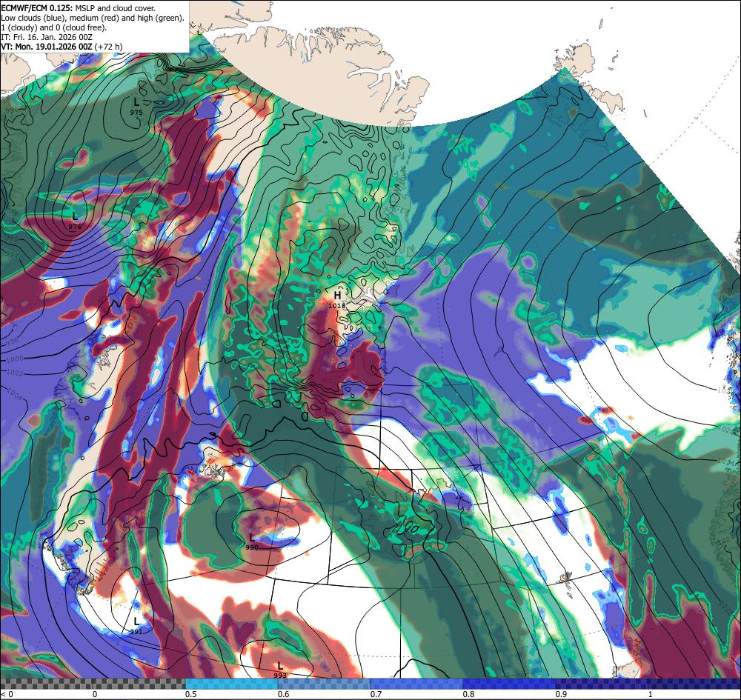The width and height of the screenshot is (741, 700).
Task: Click the '< 0' scale label
Action: (7, 694)
